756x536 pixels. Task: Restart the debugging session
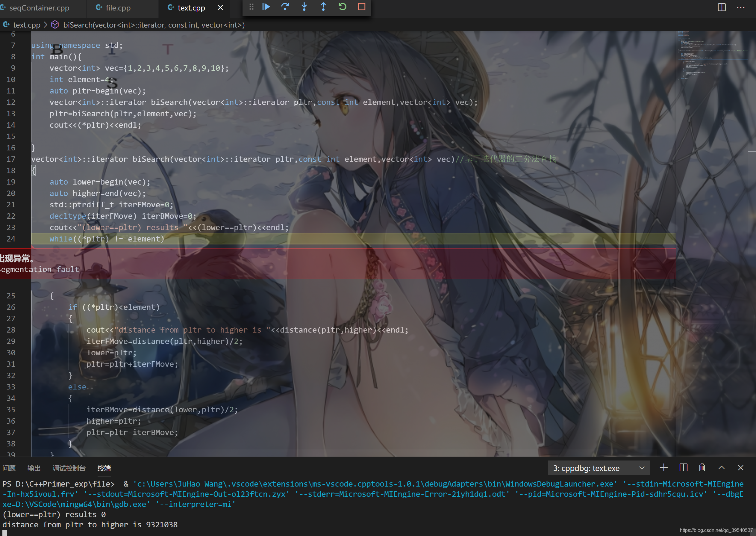[343, 7]
